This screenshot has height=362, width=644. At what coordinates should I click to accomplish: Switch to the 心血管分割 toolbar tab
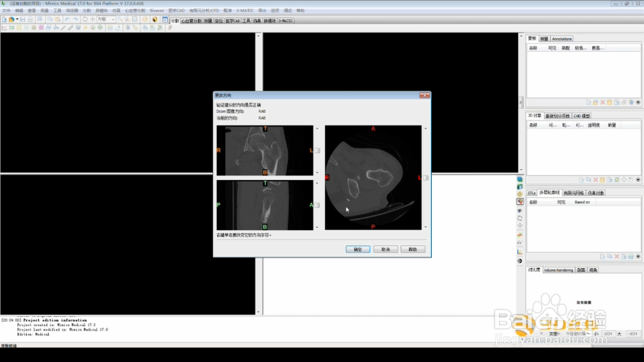click(192, 21)
